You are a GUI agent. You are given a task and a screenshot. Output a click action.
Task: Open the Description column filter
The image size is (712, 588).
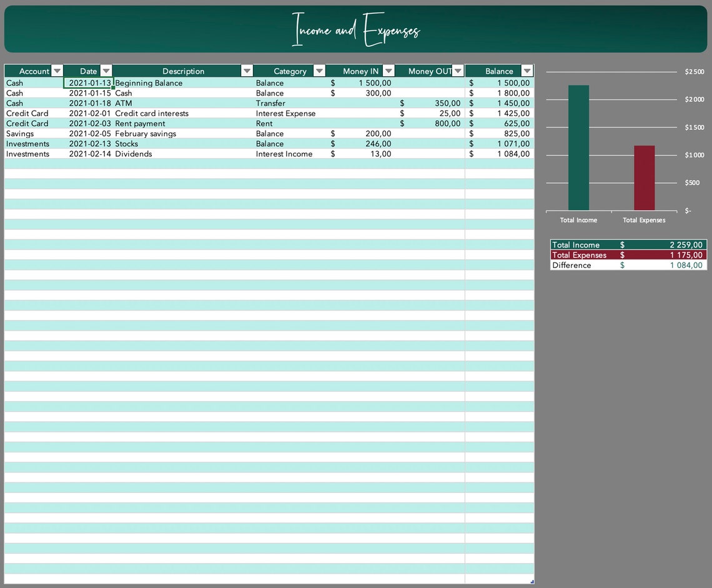pyautogui.click(x=247, y=71)
